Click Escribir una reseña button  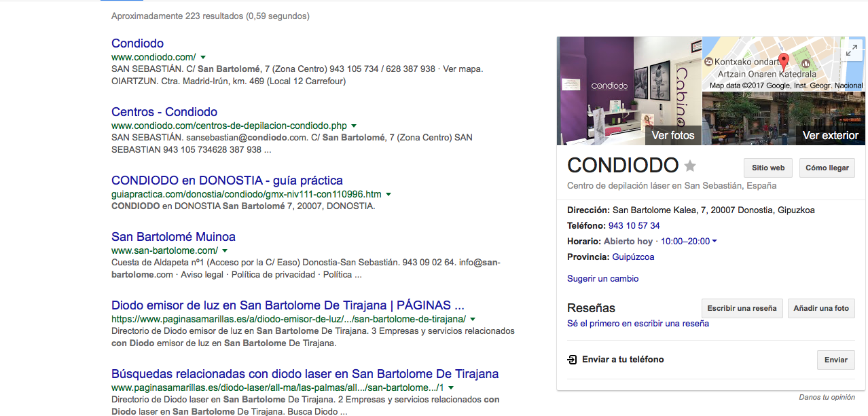742,308
